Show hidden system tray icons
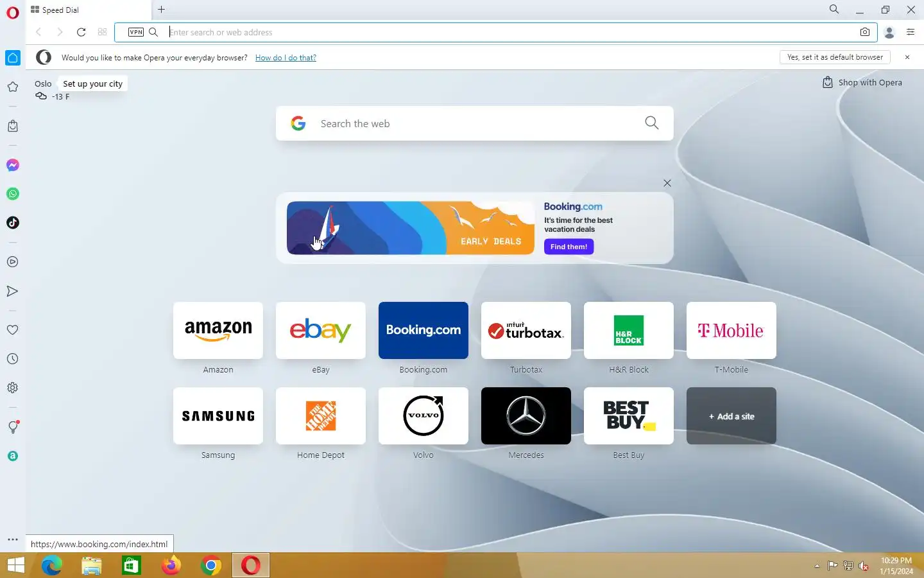This screenshot has height=578, width=924. click(817, 566)
